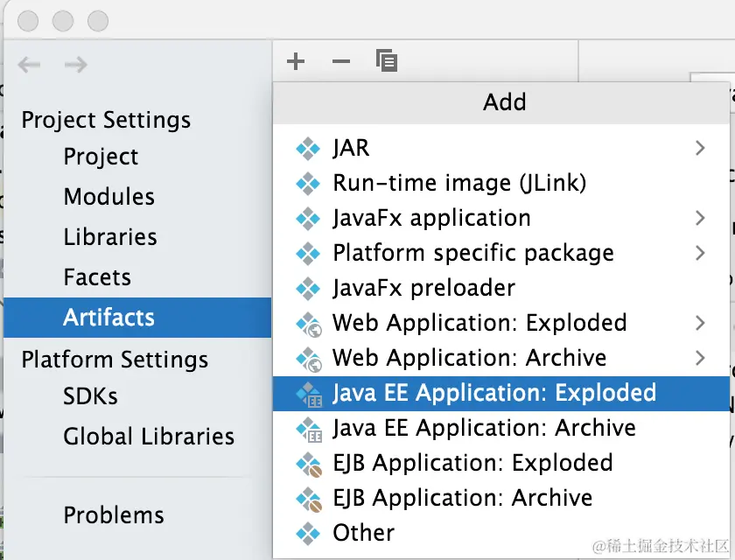The image size is (735, 560).
Task: Expand Platform specific package submenu arrow
Action: (x=700, y=253)
